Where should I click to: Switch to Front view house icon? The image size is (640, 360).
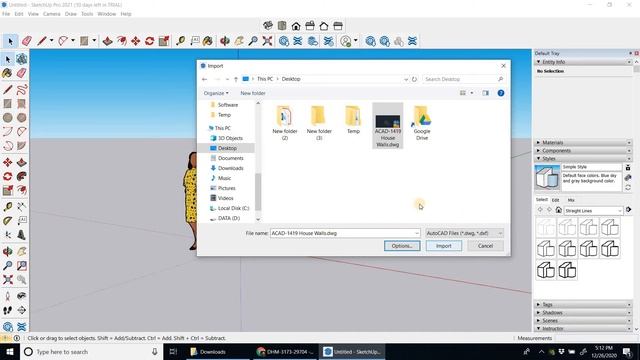(296, 26)
